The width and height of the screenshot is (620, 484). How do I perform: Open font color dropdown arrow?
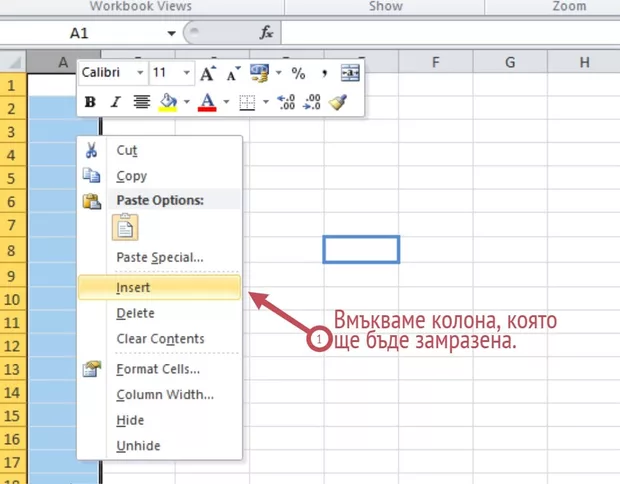pos(226,102)
